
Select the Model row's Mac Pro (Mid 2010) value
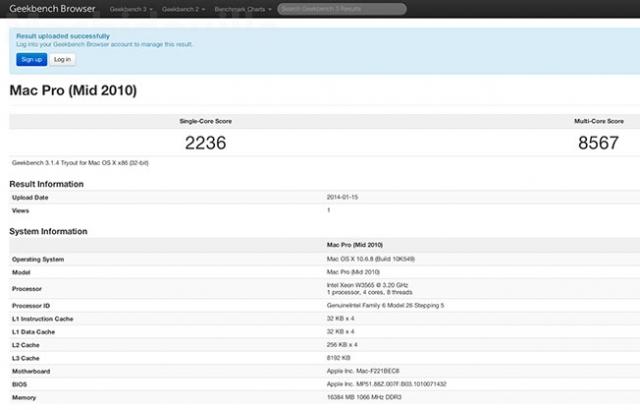tap(353, 272)
